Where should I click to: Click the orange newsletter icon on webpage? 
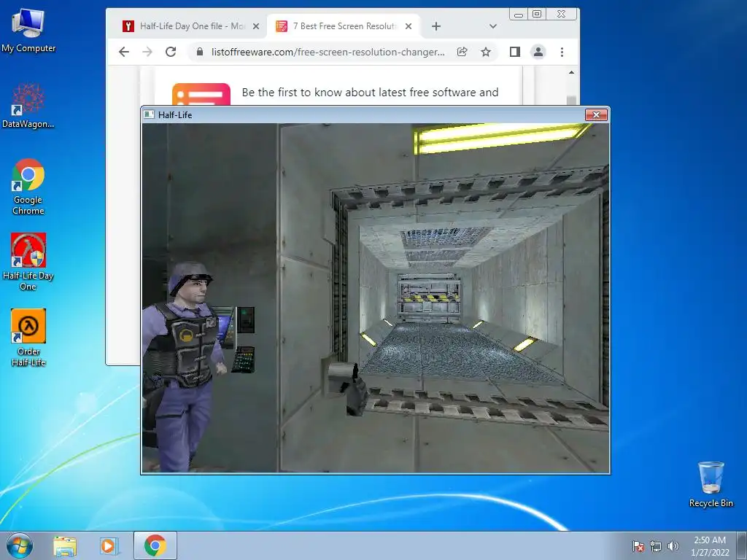click(201, 94)
